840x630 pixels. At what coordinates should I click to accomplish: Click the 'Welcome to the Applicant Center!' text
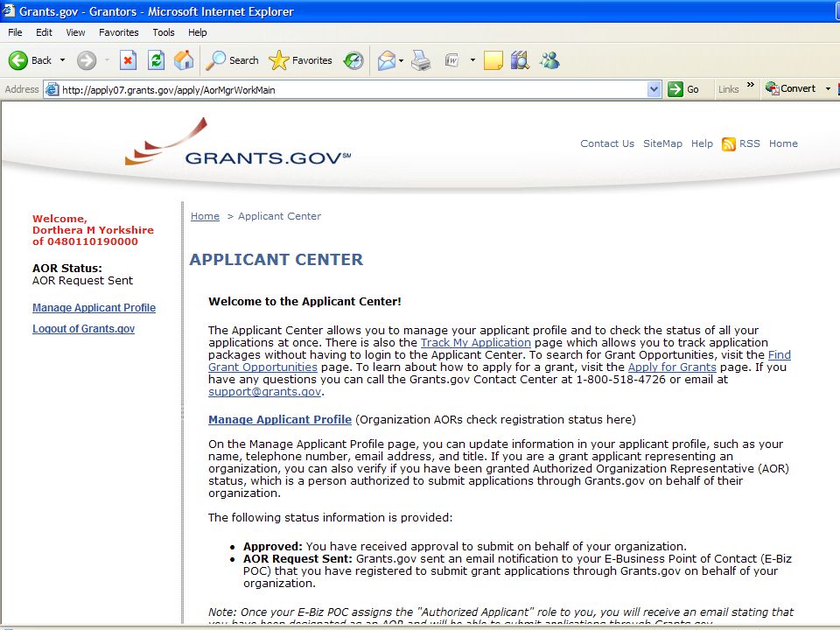click(x=304, y=302)
